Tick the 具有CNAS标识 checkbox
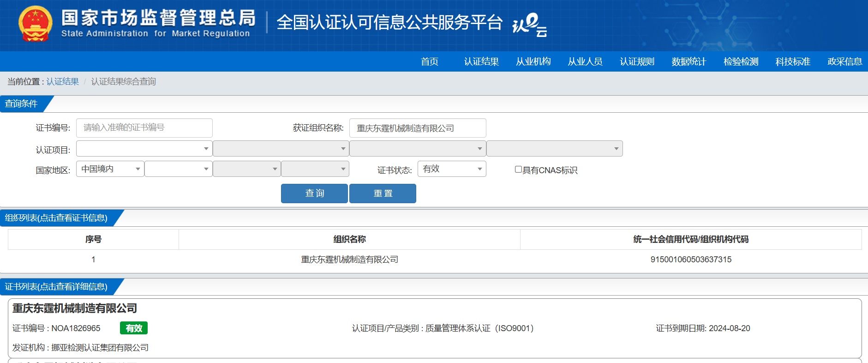Image resolution: width=868 pixels, height=363 pixels. pos(518,169)
